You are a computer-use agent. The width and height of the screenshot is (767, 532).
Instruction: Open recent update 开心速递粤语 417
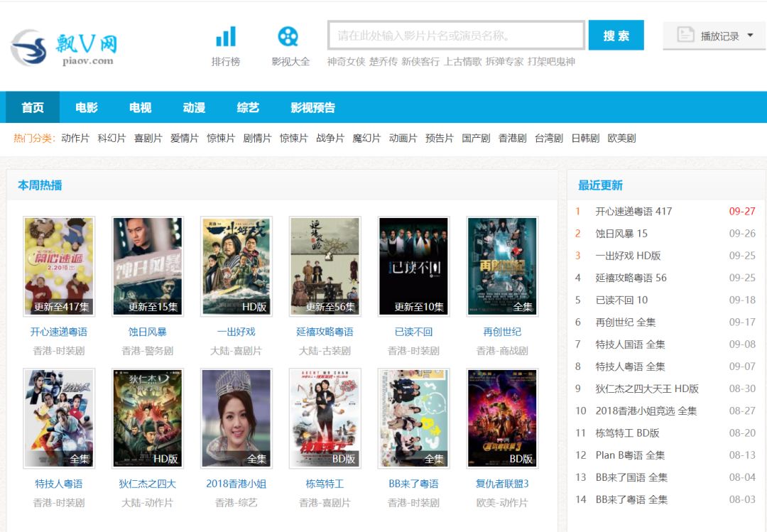coord(633,212)
